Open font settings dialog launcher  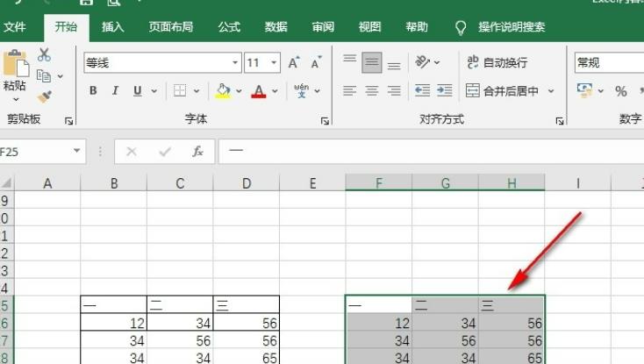[x=325, y=121]
